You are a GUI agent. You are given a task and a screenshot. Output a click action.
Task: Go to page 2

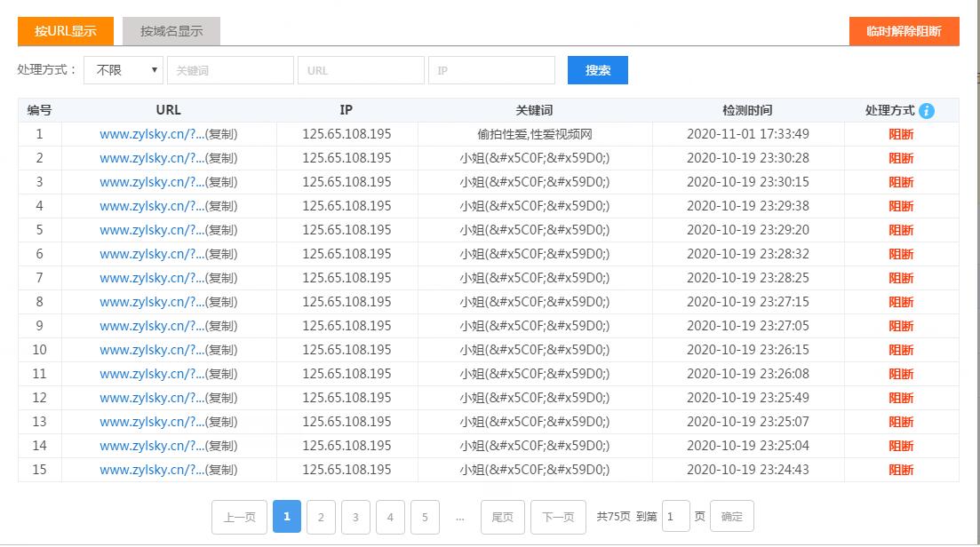[x=321, y=517]
